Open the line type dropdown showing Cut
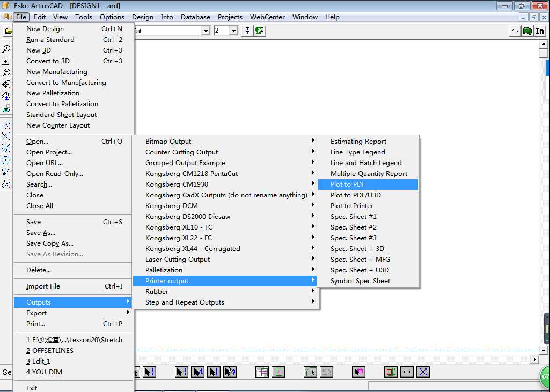Image resolution: width=550 pixels, height=392 pixels. point(206,31)
